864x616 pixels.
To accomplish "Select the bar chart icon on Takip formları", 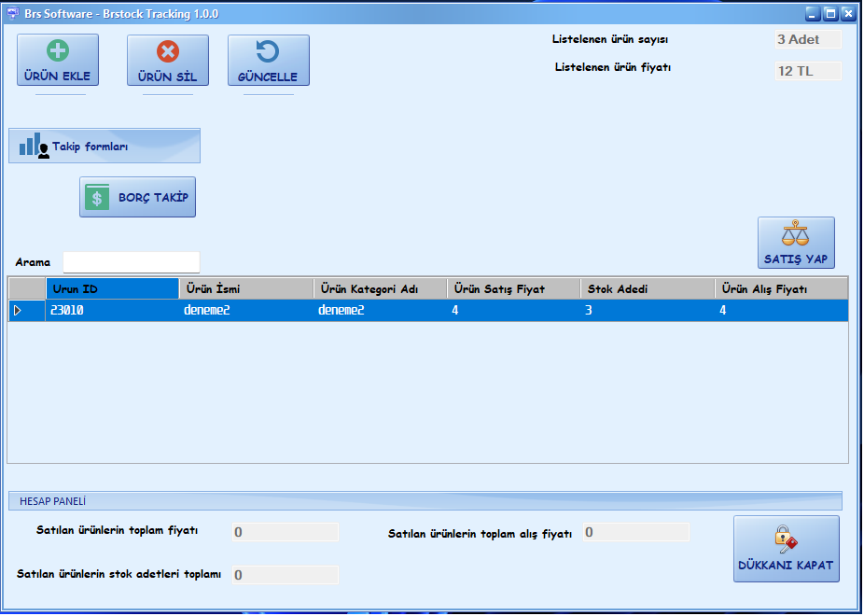I will tap(30, 145).
